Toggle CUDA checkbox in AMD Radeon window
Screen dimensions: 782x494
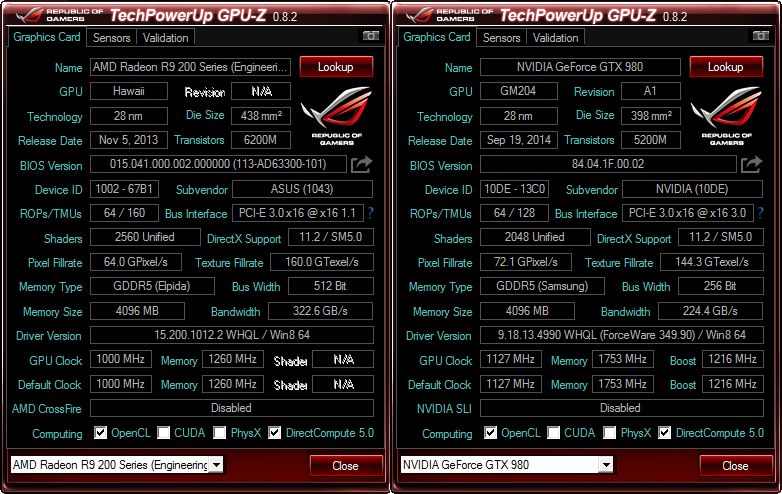164,432
